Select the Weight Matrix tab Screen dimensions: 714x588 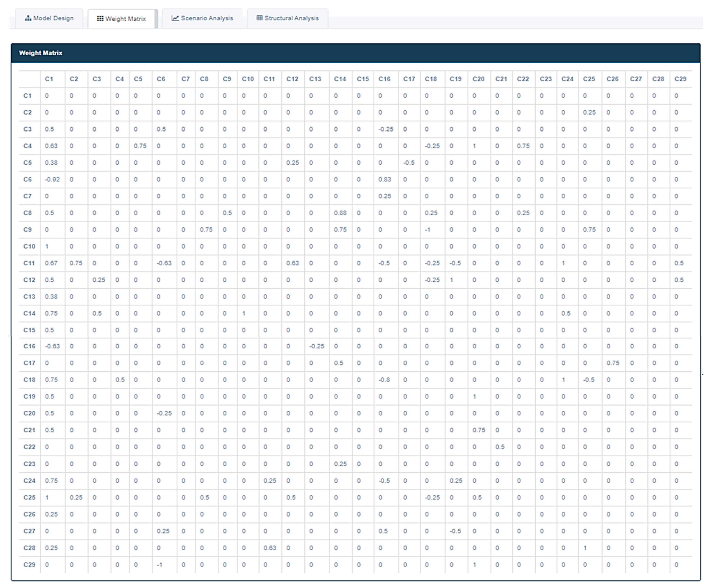click(121, 19)
